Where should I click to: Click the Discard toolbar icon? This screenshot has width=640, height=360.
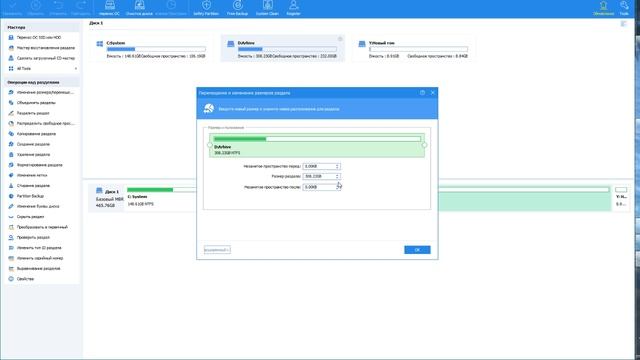point(36,8)
